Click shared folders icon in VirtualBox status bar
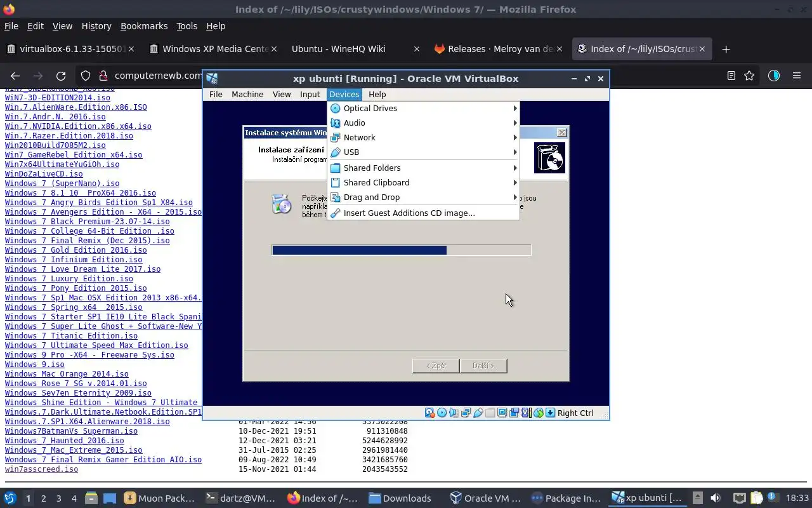The image size is (812, 508). click(x=490, y=413)
